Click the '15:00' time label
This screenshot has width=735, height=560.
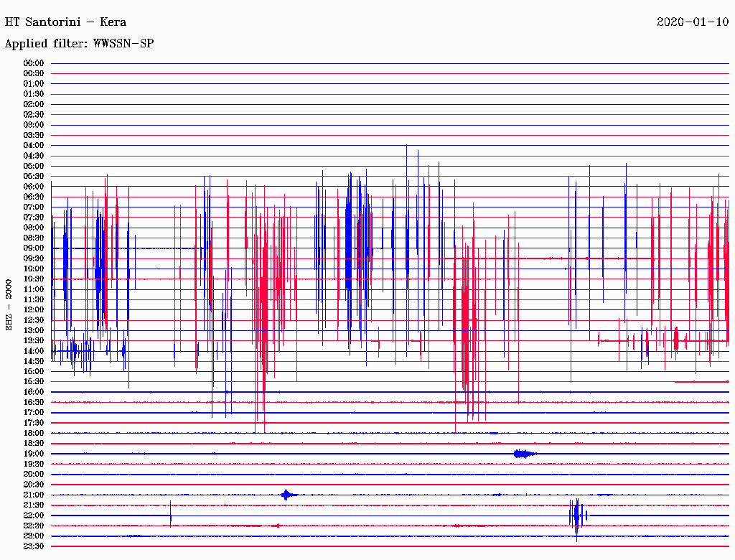pos(34,371)
